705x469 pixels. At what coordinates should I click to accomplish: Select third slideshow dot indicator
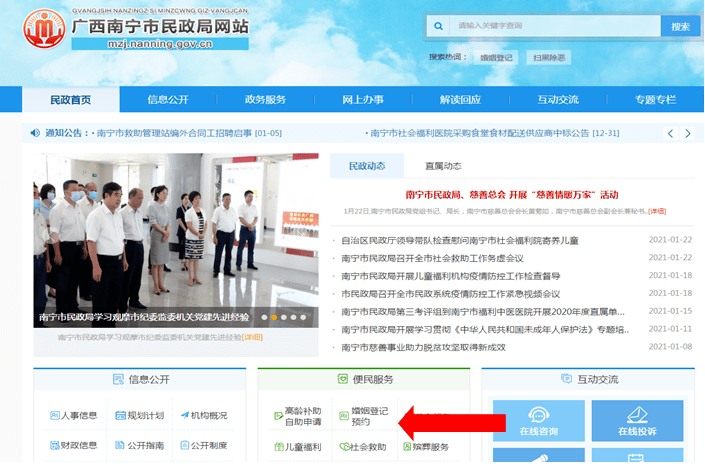[284, 317]
